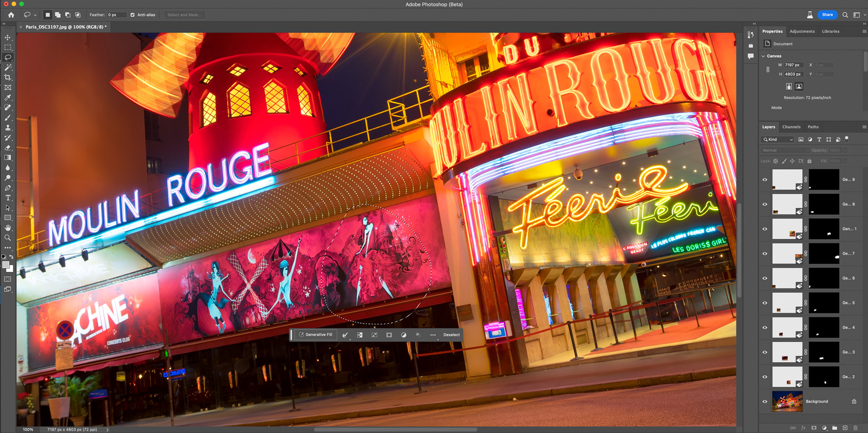Hide the Background layer eye icon
Image resolution: width=868 pixels, height=433 pixels.
coord(765,401)
